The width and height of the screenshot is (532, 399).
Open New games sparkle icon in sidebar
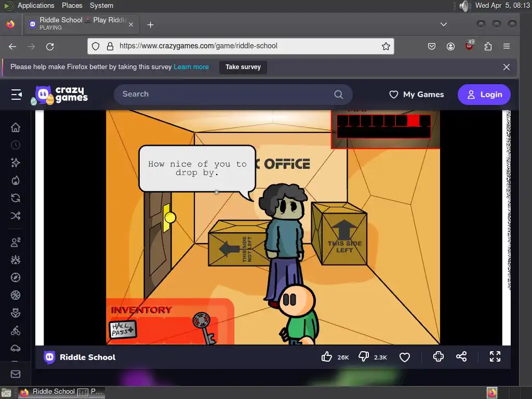coord(16,163)
